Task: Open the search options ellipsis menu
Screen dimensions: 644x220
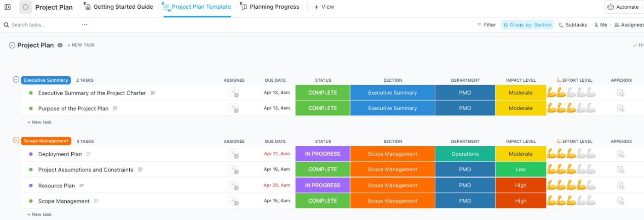Action: pos(85,25)
